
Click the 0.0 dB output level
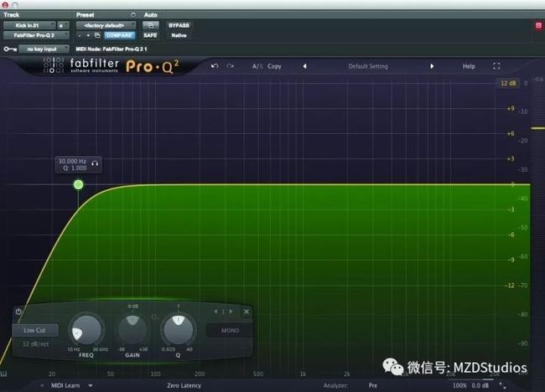480,385
